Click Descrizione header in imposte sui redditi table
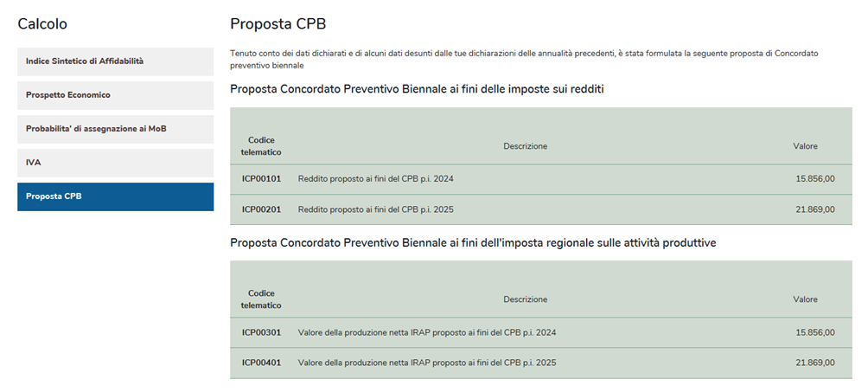This screenshot has height=392, width=868. pyautogui.click(x=525, y=146)
